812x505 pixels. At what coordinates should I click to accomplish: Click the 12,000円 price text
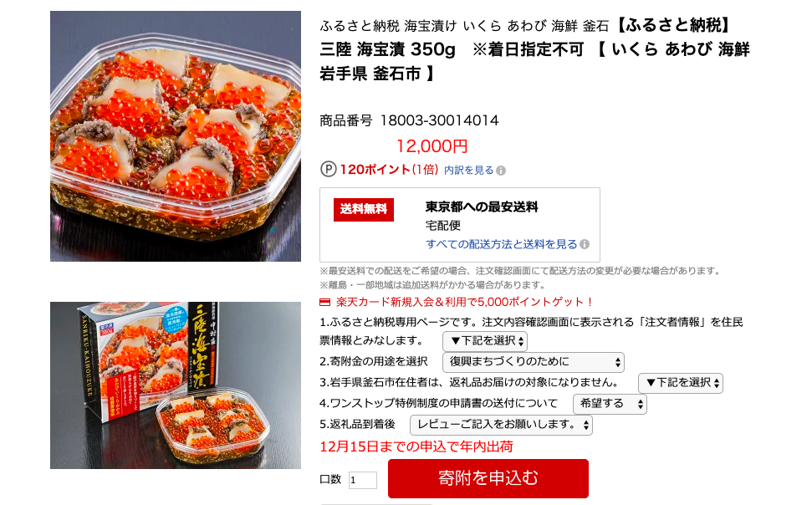tap(432, 146)
